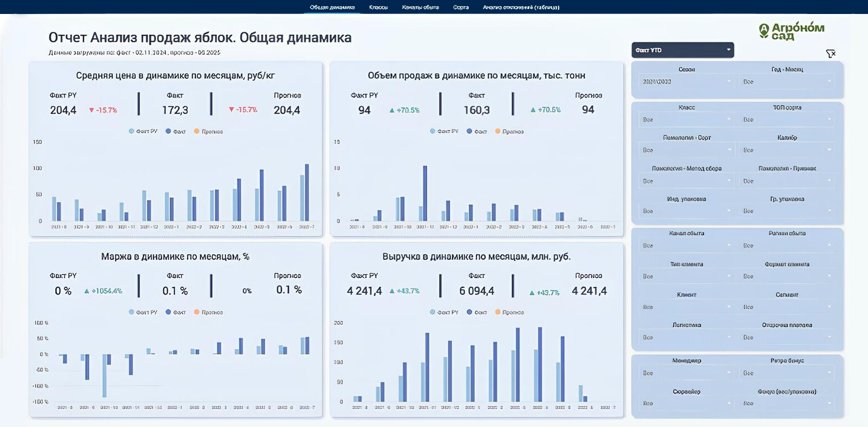Select the Сорта tab
Screen dimensions: 868x427
[x=461, y=7]
